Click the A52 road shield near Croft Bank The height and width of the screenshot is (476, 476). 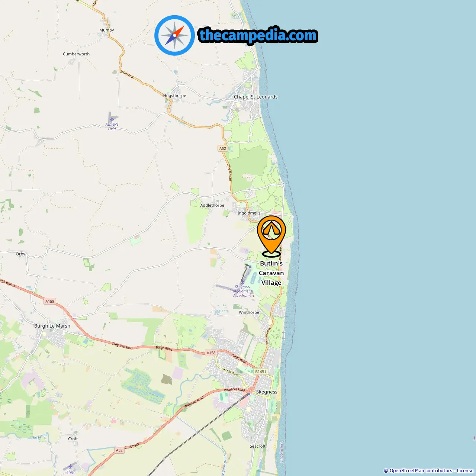[119, 450]
